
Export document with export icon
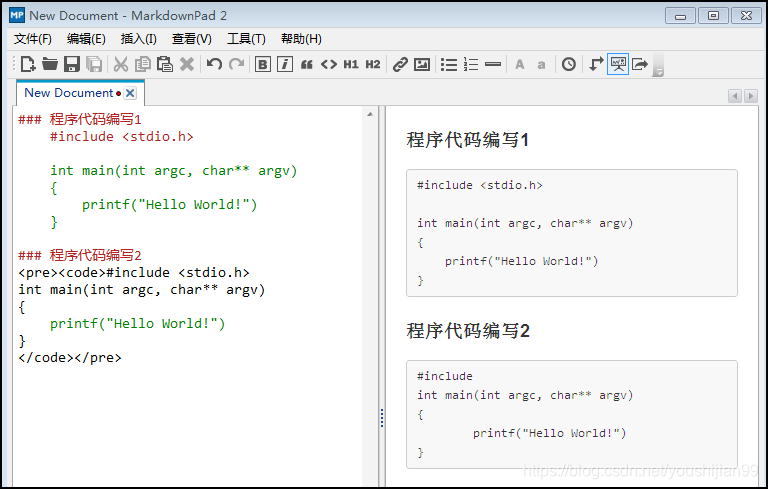pyautogui.click(x=640, y=64)
